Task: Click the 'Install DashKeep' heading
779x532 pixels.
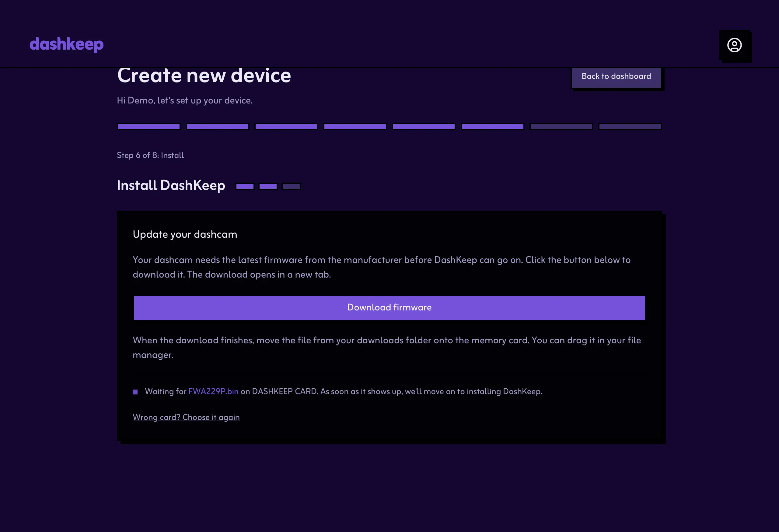Action: [171, 185]
